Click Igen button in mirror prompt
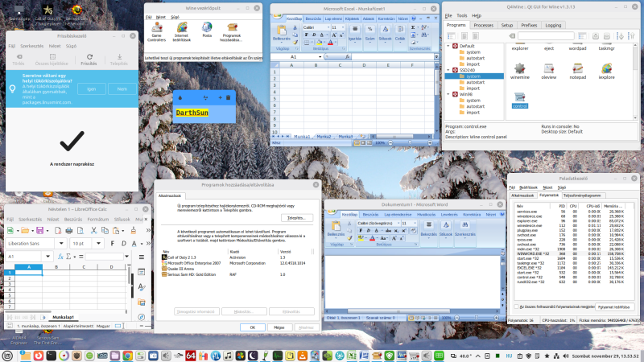Viewport: 644px width, 362px height. coord(92,89)
